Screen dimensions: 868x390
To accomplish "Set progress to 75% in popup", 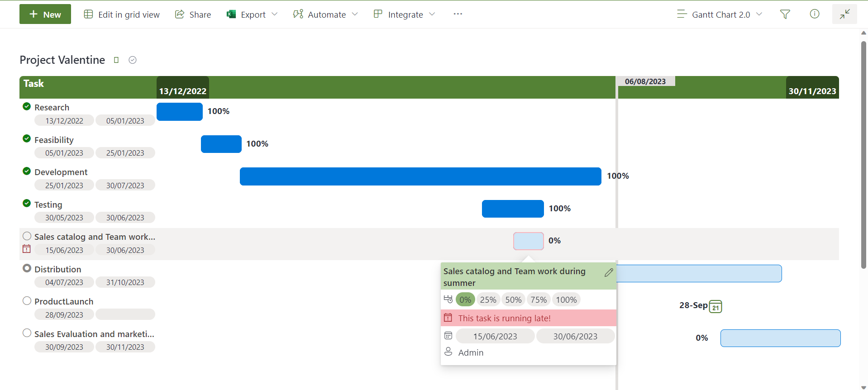I will click(x=539, y=300).
